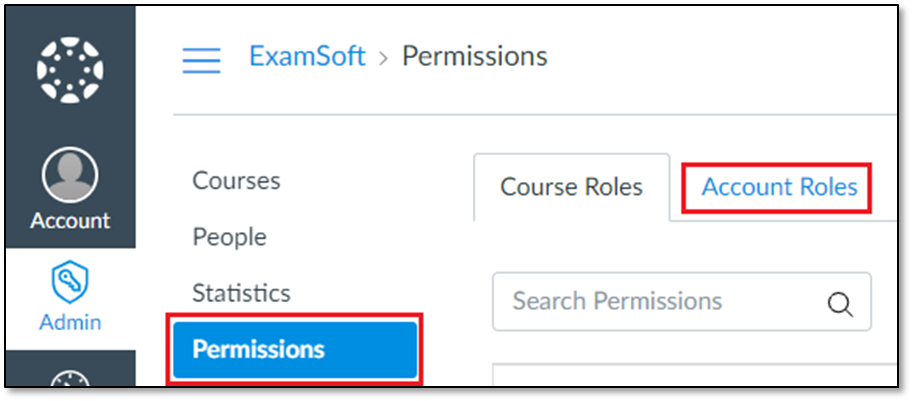This screenshot has height=401, width=912.
Task: Open People in the account menu
Action: pos(229,237)
